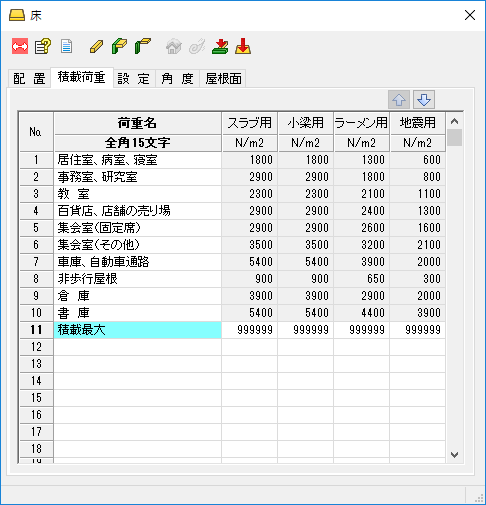Click the 2600 value for 集会室(固定席)
Viewport: 486px width, 505px height.
(362, 228)
